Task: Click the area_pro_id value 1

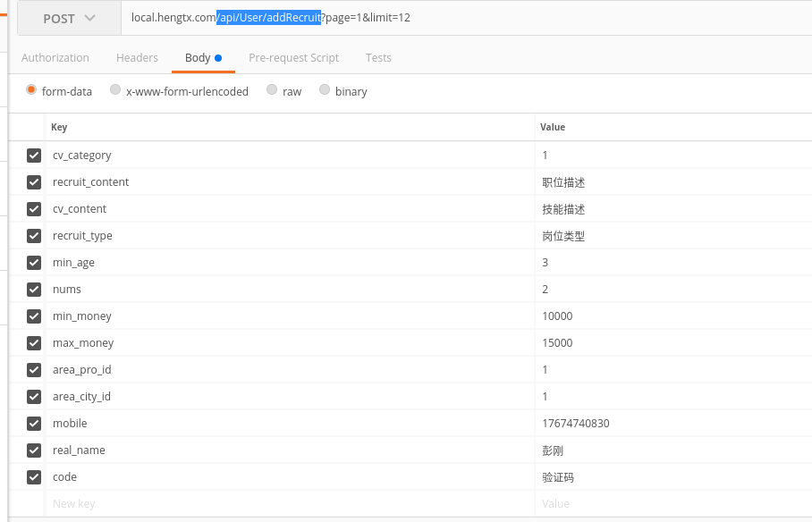Action: 545,370
